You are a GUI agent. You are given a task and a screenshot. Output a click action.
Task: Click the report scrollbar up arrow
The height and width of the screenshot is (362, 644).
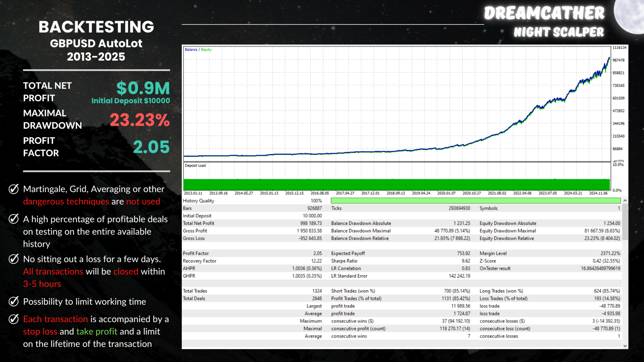[625, 200]
